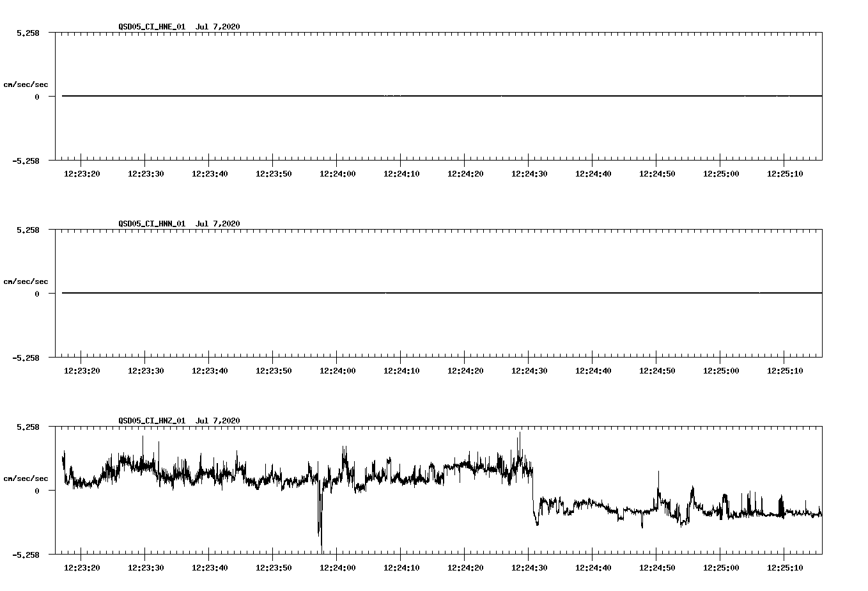Click the 12:24:30 time label under HNZ plot

[x=529, y=568]
